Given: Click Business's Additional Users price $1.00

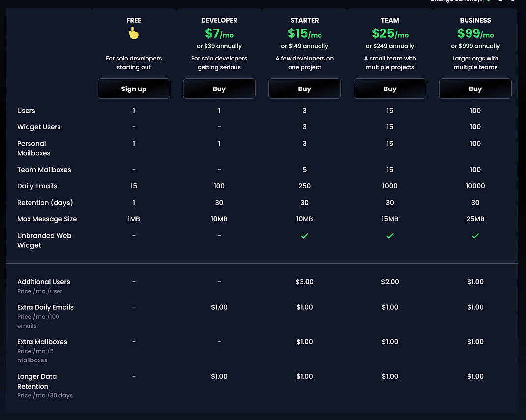Looking at the screenshot, I should pos(475,282).
